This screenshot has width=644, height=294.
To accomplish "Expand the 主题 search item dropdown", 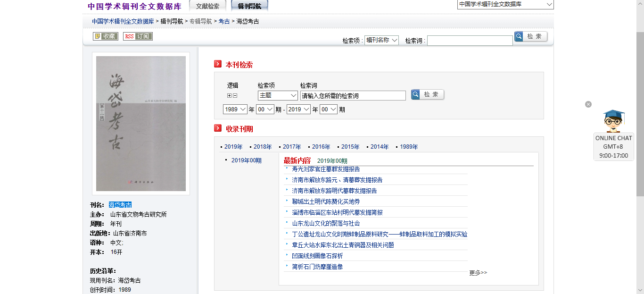I will coord(278,95).
